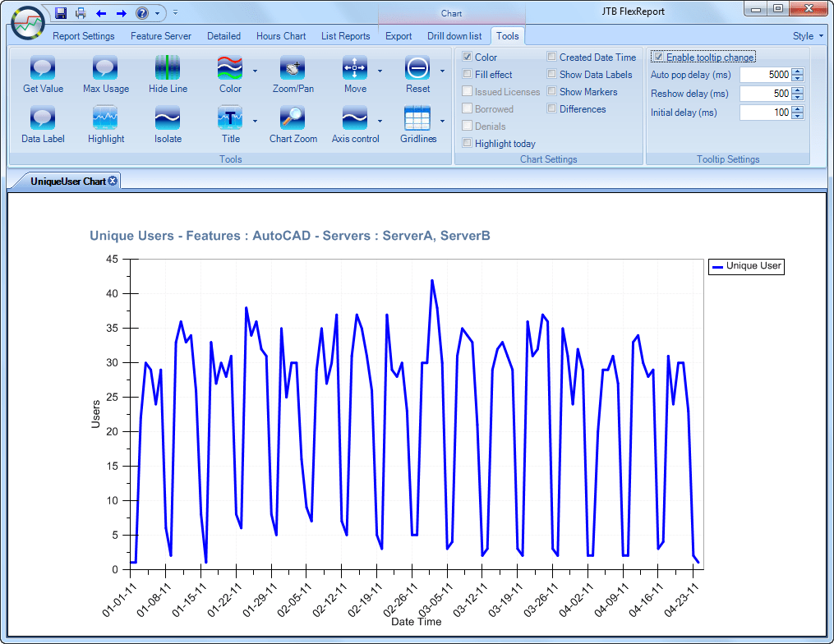Expand the Move tool dropdown arrow
Screen dimensions: 834x644
click(380, 71)
